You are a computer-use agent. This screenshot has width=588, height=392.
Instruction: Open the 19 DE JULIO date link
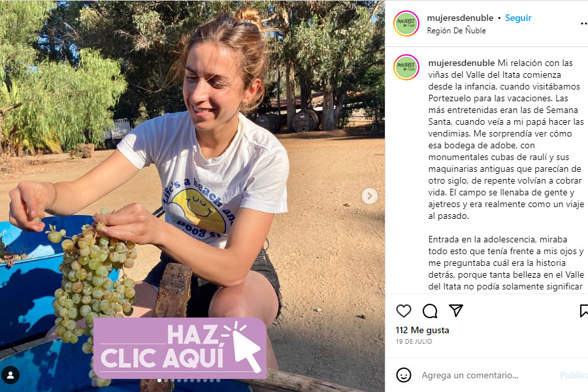414,341
